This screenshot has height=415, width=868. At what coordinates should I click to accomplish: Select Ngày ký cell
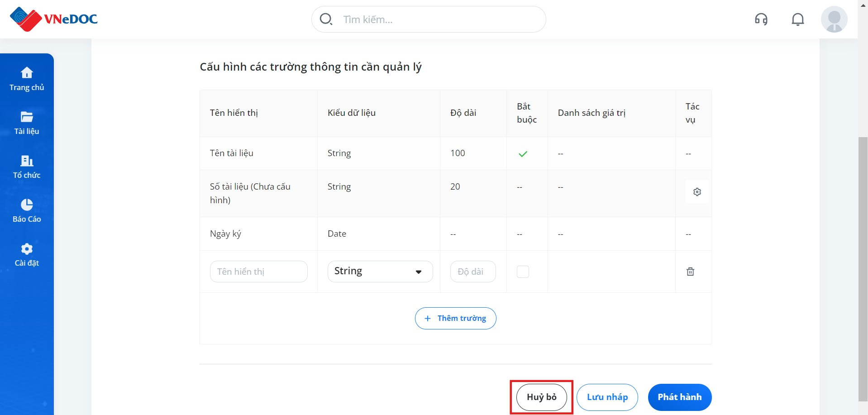point(258,234)
